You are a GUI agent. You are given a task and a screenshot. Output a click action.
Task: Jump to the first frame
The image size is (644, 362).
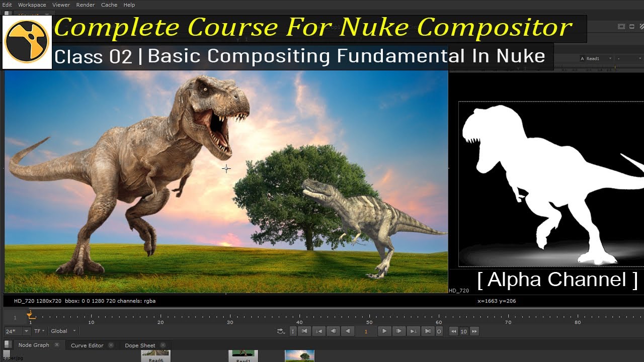tap(304, 331)
